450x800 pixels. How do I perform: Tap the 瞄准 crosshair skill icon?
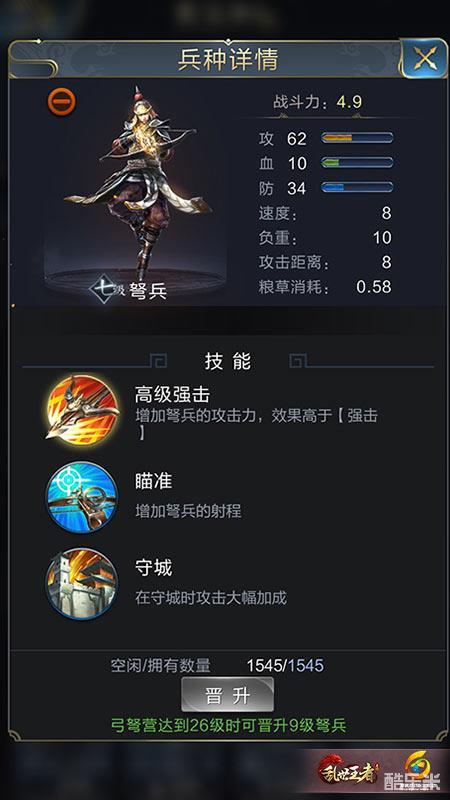pos(82,497)
